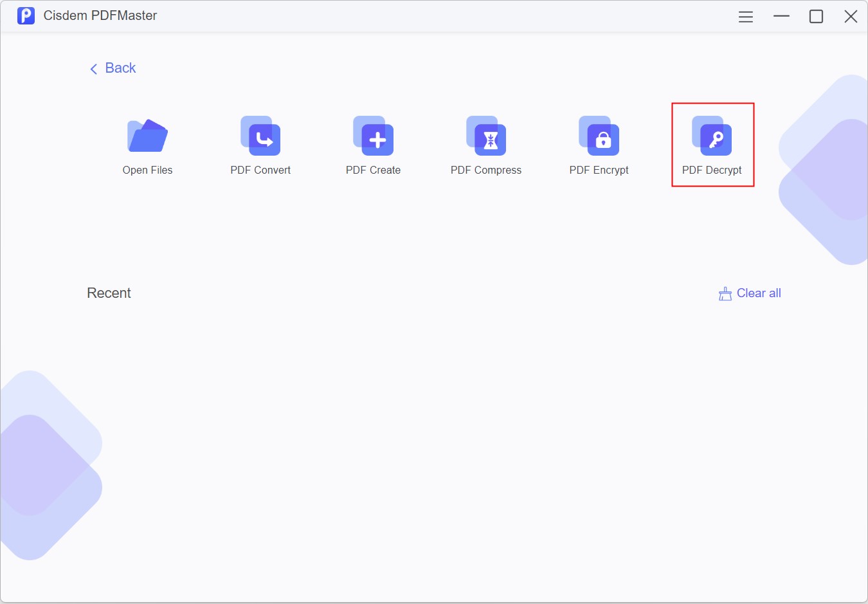Click the PDF Convert text label

260,170
